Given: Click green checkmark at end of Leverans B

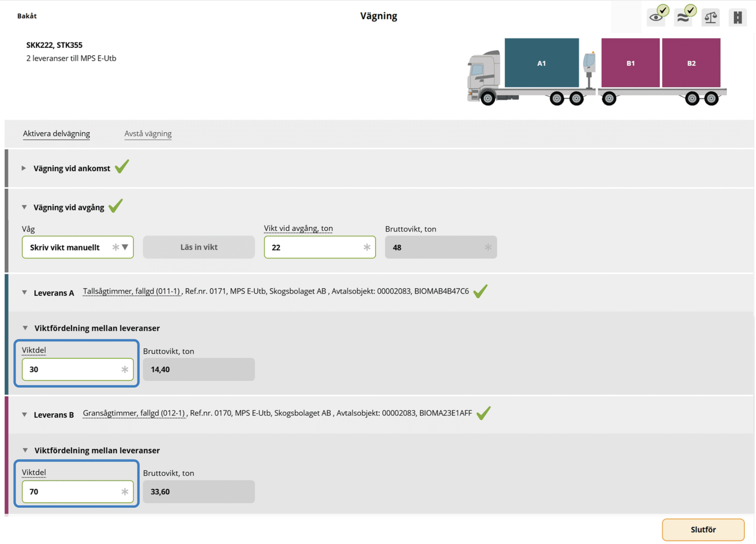Looking at the screenshot, I should [483, 413].
